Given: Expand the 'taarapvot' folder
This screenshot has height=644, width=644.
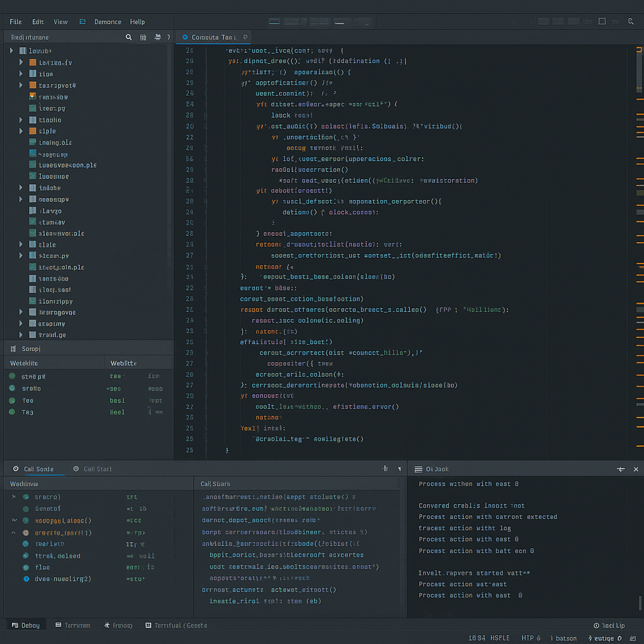Looking at the screenshot, I should [x=21, y=85].
